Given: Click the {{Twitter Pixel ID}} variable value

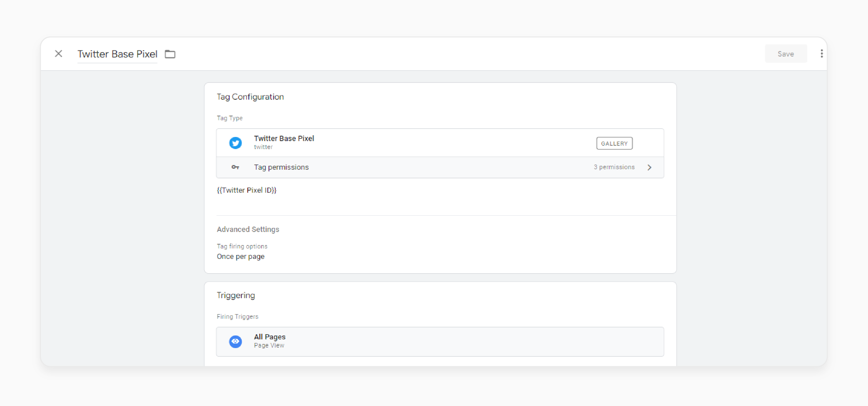Looking at the screenshot, I should [x=247, y=190].
